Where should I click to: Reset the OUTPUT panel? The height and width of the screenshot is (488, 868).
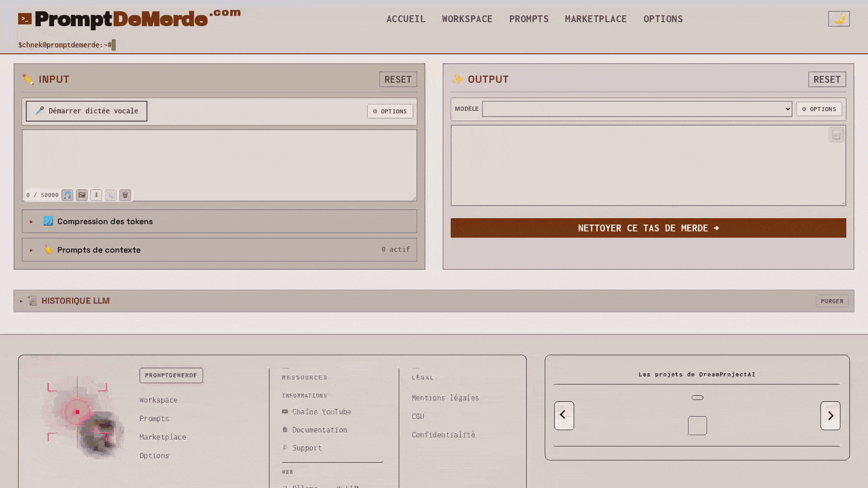(827, 80)
